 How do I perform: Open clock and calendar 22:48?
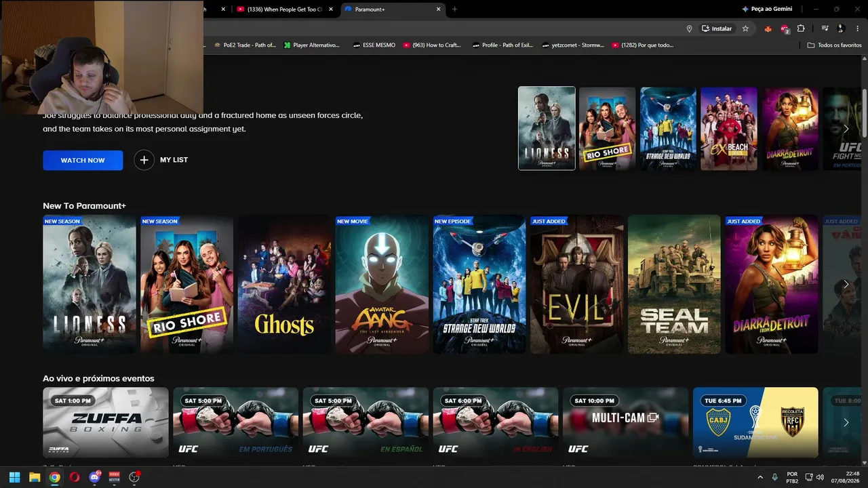coord(847,477)
